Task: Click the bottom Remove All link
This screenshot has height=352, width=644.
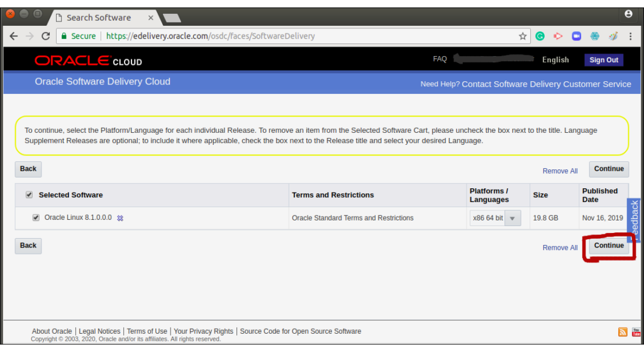Action: click(x=560, y=247)
